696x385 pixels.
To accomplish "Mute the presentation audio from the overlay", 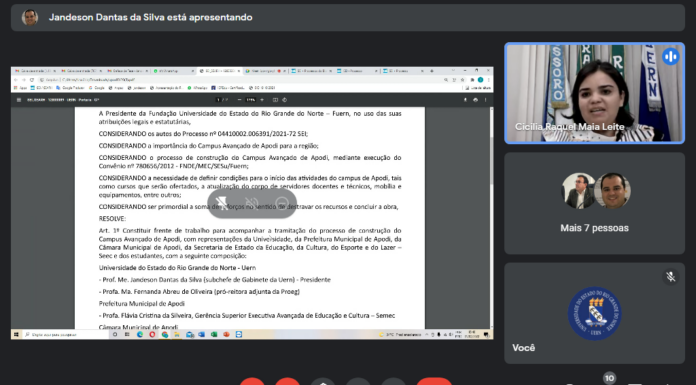I will tap(252, 204).
